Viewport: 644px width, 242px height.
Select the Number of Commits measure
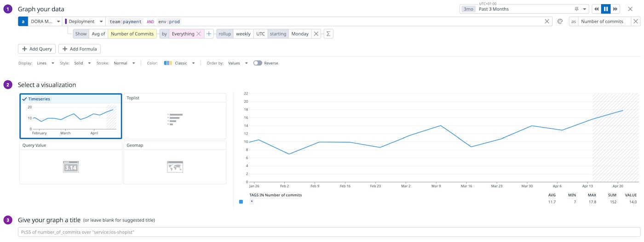click(132, 34)
